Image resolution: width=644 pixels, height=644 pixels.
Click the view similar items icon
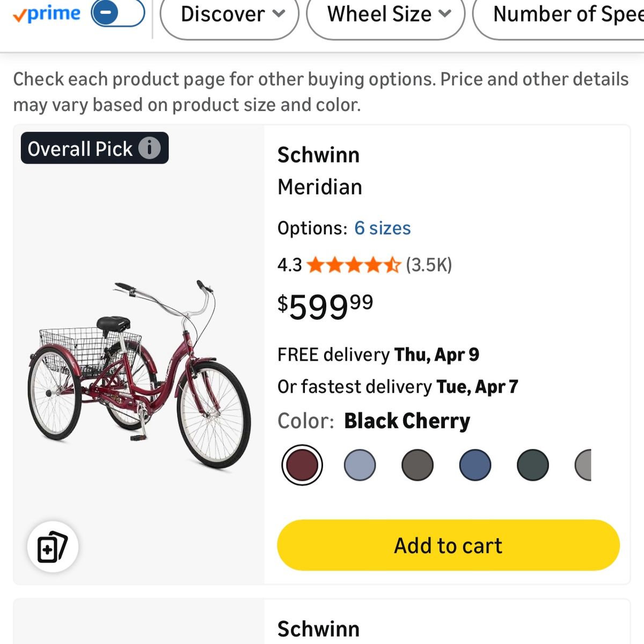(x=53, y=547)
